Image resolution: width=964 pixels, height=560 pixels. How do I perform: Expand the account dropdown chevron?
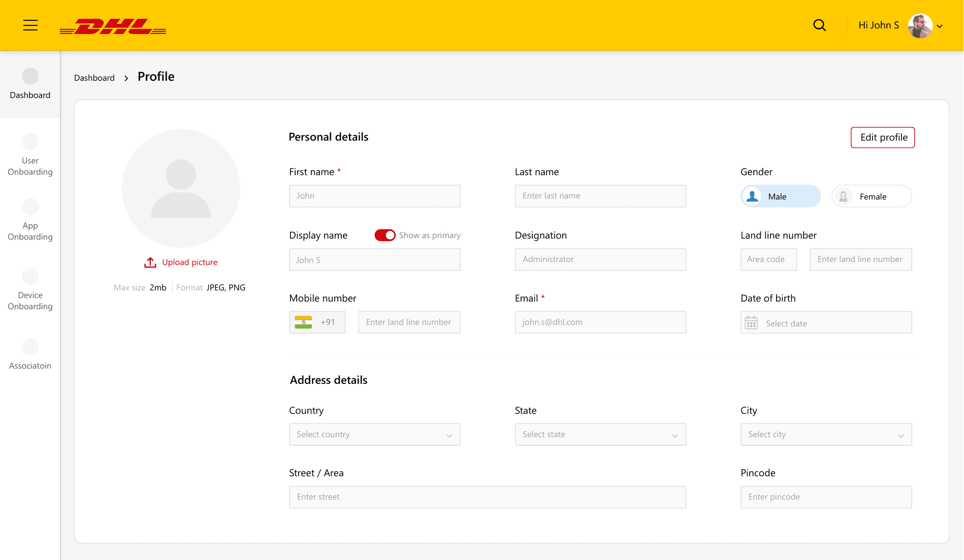click(x=940, y=26)
